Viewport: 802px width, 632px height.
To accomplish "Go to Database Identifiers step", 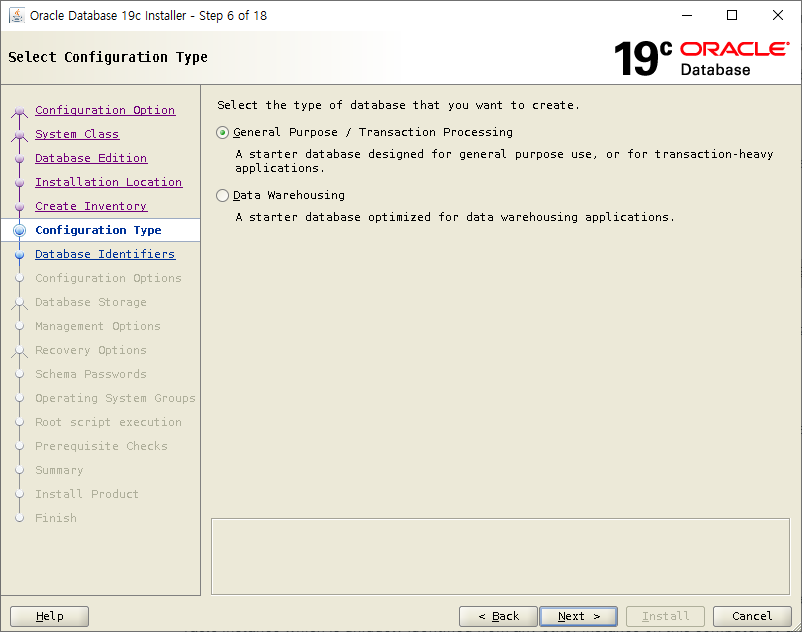I will (105, 254).
